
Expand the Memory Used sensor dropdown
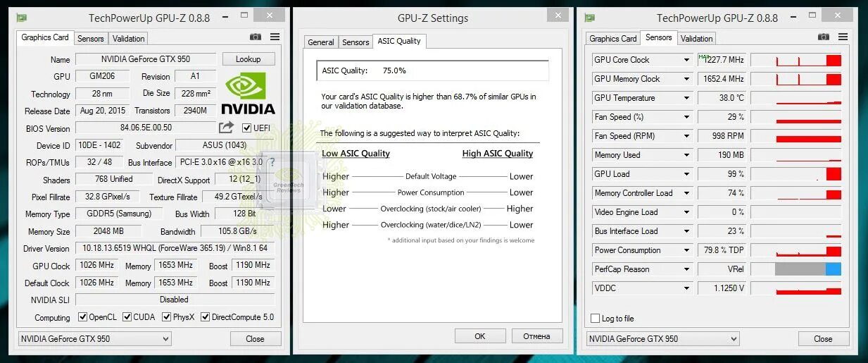(686, 155)
